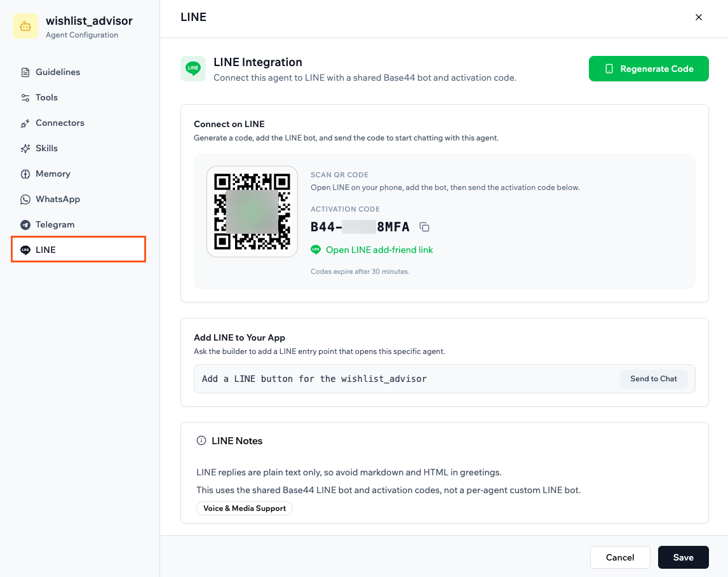
Task: Click the LINE panel header title
Action: tap(193, 17)
